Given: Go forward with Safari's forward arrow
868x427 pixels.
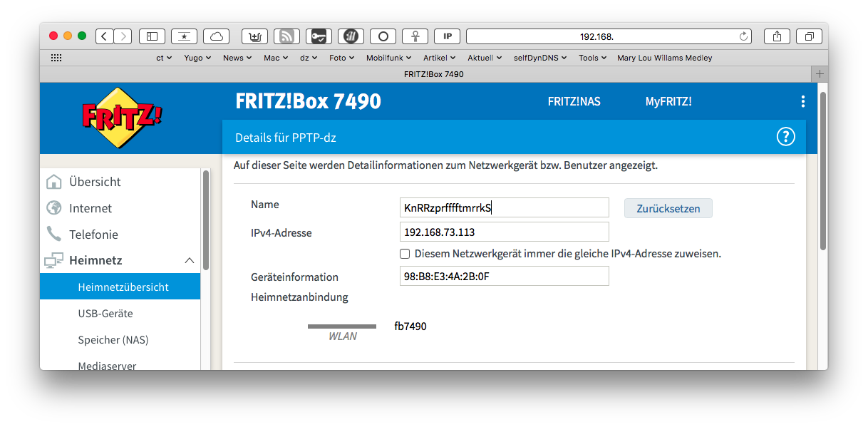Looking at the screenshot, I should coord(123,36).
